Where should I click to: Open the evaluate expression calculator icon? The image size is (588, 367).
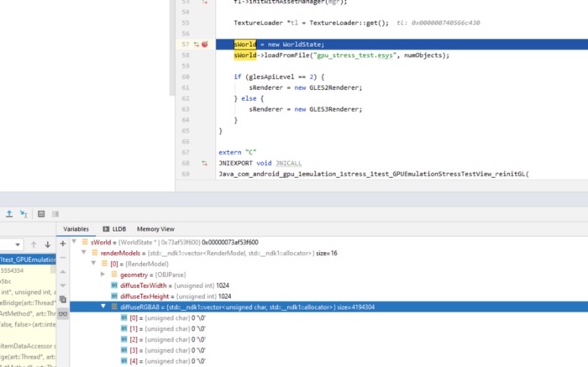(x=40, y=214)
